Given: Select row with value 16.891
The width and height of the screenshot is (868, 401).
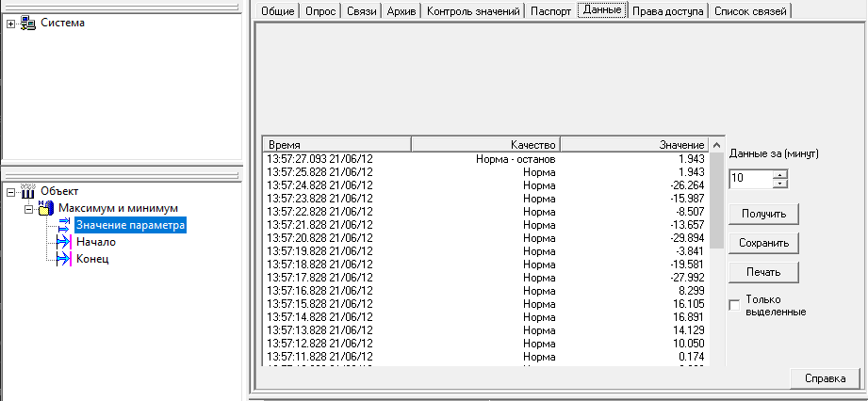Looking at the screenshot, I should click(x=486, y=317).
